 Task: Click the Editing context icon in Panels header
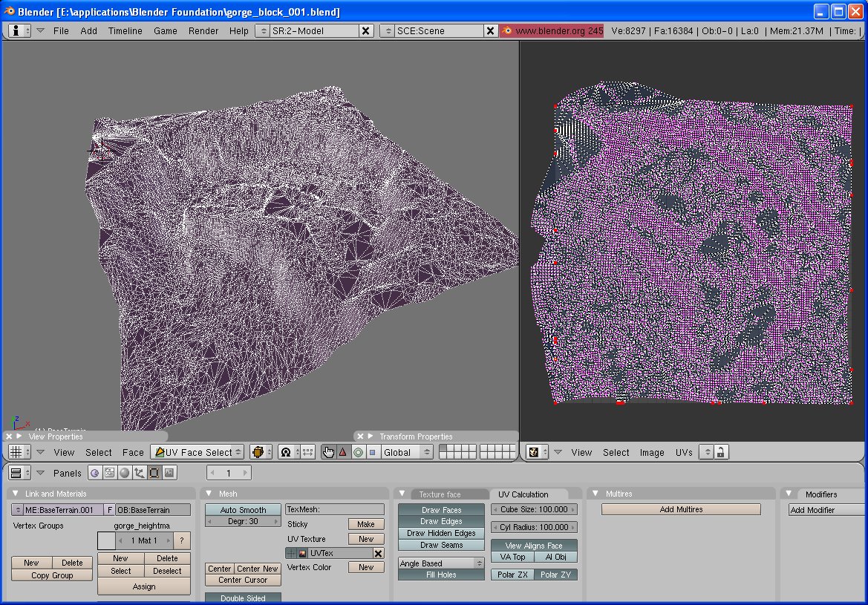(154, 473)
